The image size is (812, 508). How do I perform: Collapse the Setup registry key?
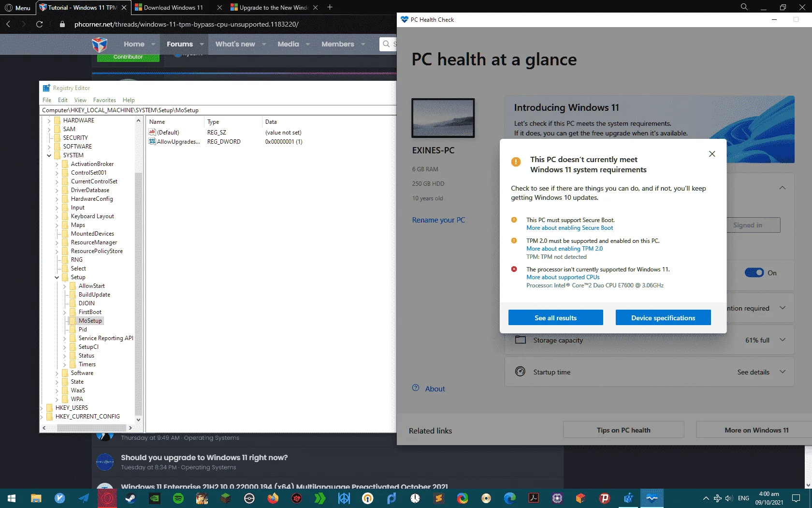pyautogui.click(x=57, y=277)
